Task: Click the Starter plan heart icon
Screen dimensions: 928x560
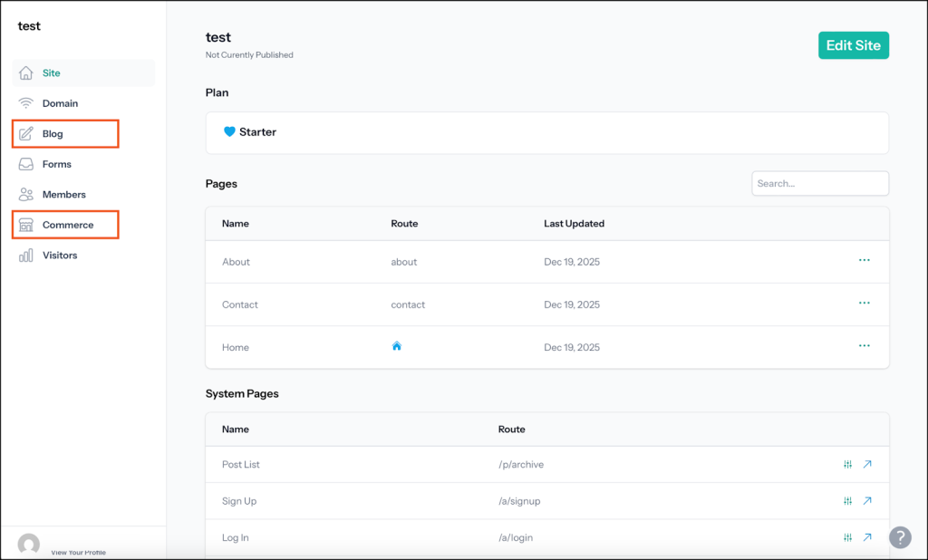Action: click(x=229, y=132)
